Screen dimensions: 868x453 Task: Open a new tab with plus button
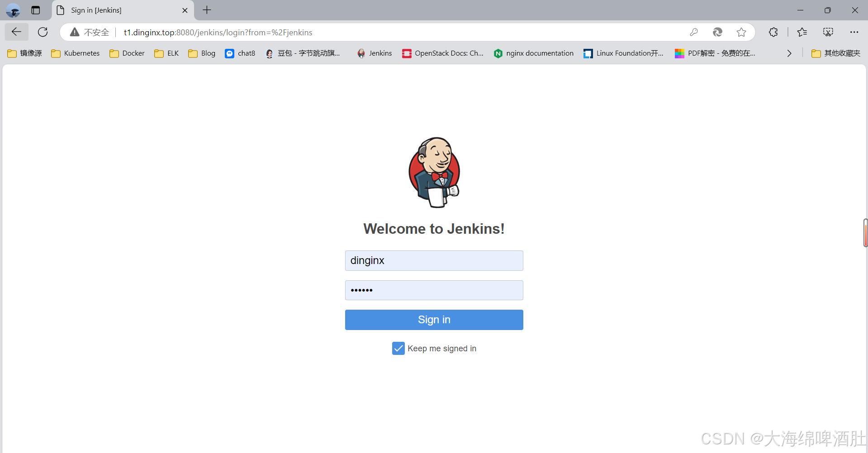click(x=207, y=10)
